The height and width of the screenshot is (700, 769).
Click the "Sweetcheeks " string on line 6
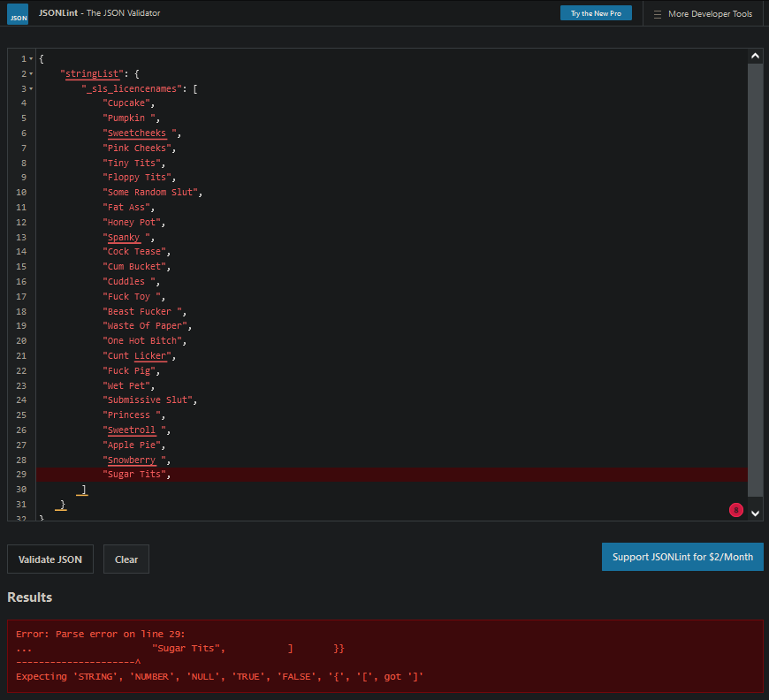click(x=141, y=133)
